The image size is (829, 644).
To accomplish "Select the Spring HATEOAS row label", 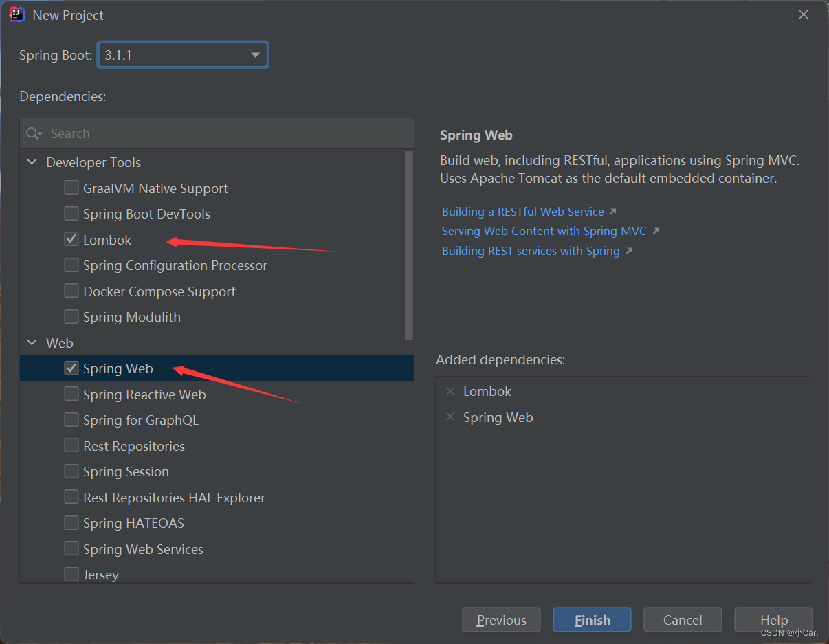I will pos(133,523).
